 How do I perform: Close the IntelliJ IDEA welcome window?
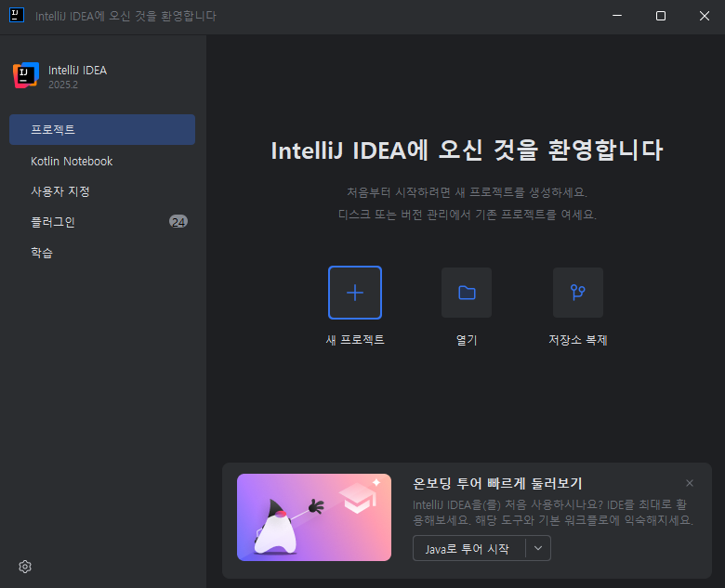click(705, 16)
